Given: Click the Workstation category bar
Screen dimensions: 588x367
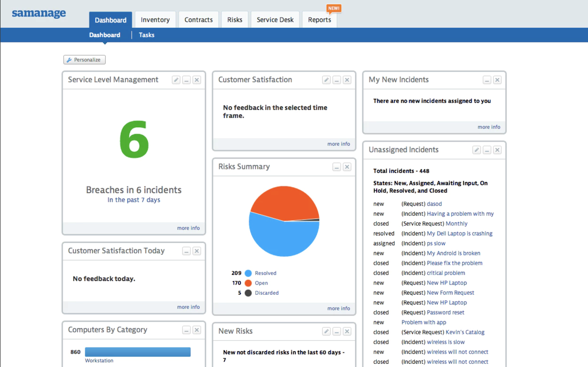Looking at the screenshot, I should click(138, 352).
